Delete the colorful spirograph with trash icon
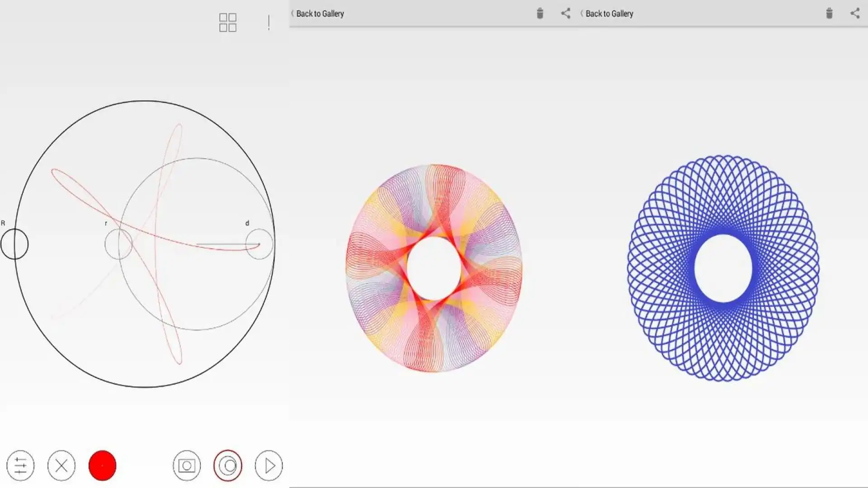Viewport: 868px width, 488px height. point(540,13)
